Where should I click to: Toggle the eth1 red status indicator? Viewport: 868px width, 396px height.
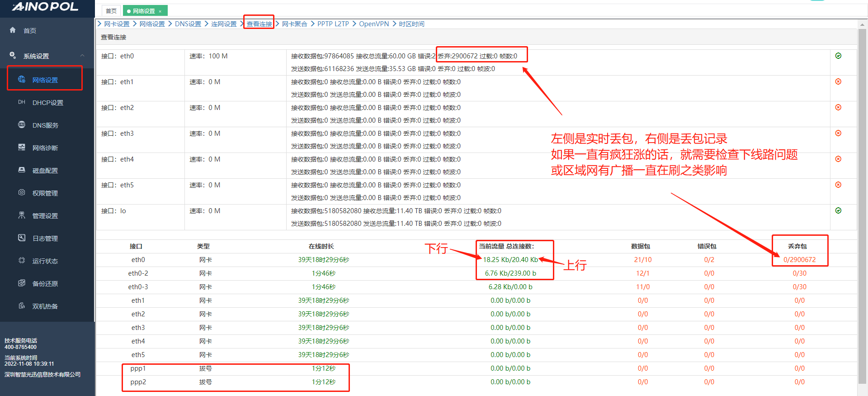[x=838, y=81]
